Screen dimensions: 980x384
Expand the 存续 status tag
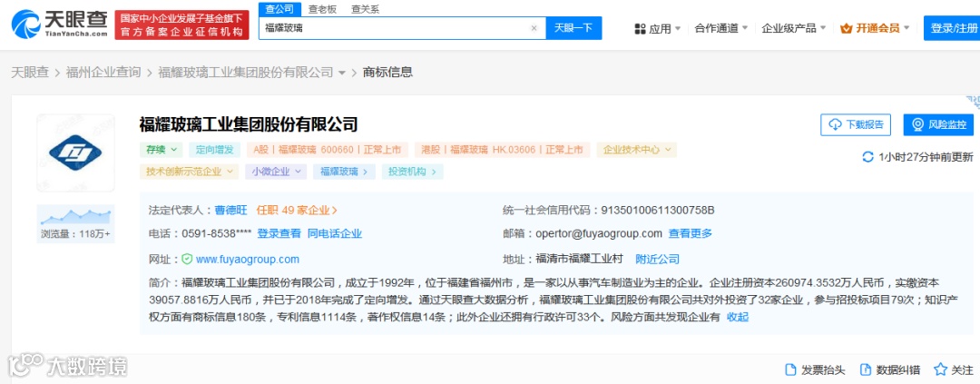tap(162, 150)
